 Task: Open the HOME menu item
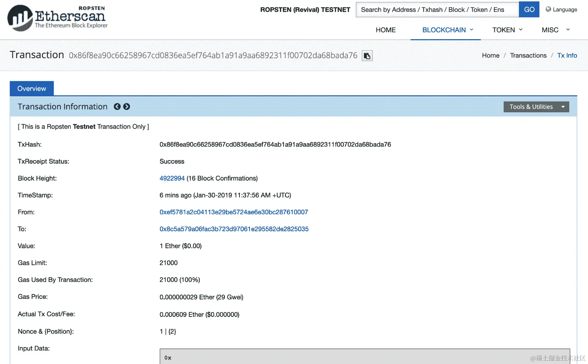(x=386, y=30)
